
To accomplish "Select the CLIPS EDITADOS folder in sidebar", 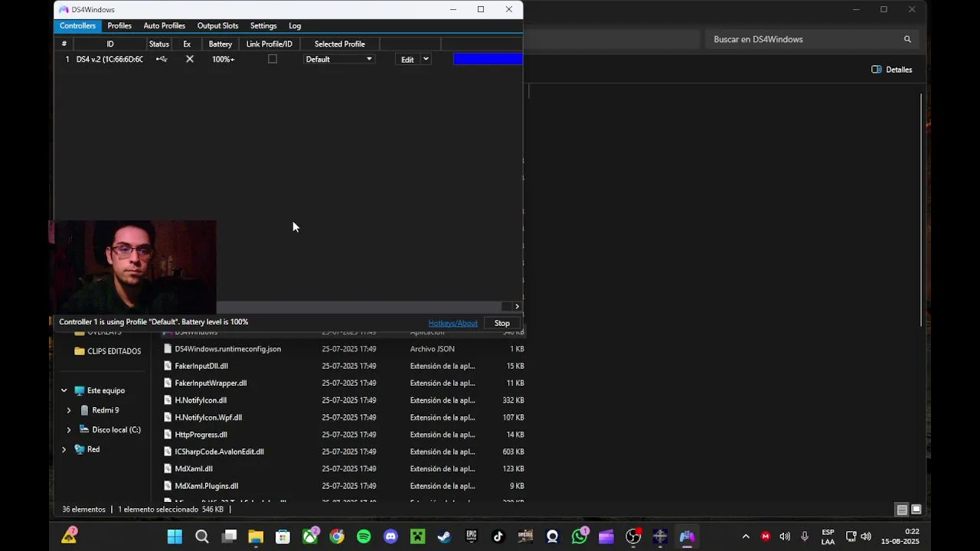I will pos(108,351).
